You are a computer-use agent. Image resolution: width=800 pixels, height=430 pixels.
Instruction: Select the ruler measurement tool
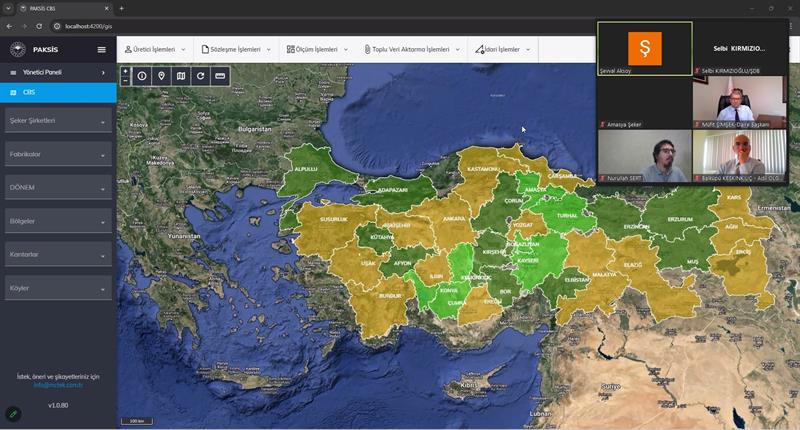click(220, 76)
